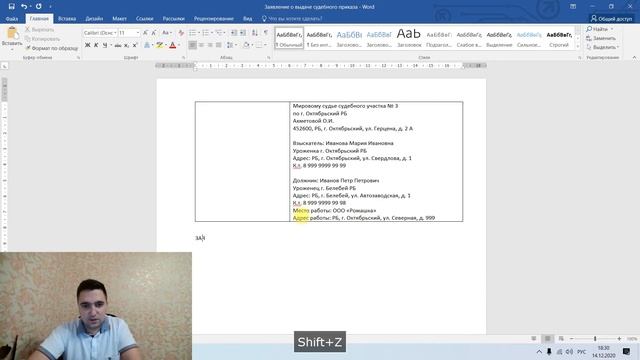Clear all formatting from selection
640x360 pixels.
coord(181,33)
